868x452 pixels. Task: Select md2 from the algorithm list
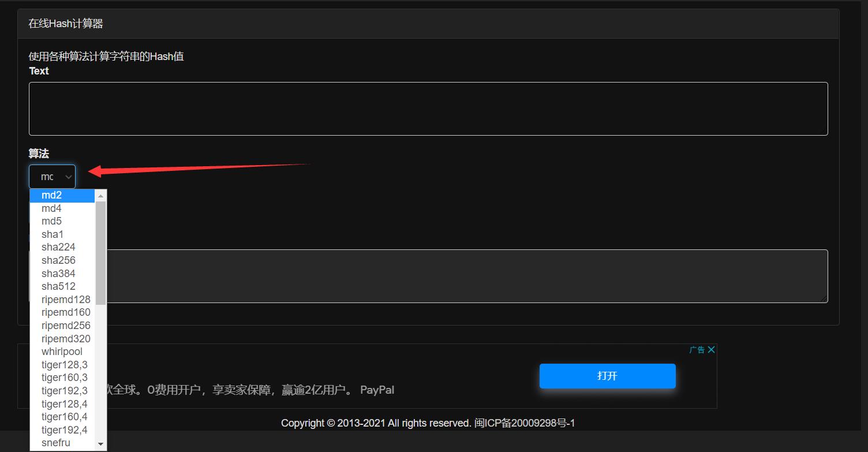point(62,196)
